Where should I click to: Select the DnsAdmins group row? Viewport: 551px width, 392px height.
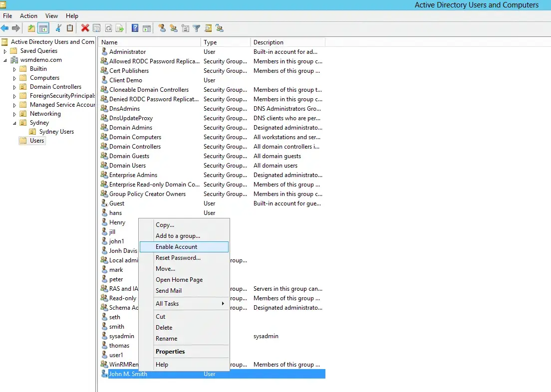pos(212,109)
